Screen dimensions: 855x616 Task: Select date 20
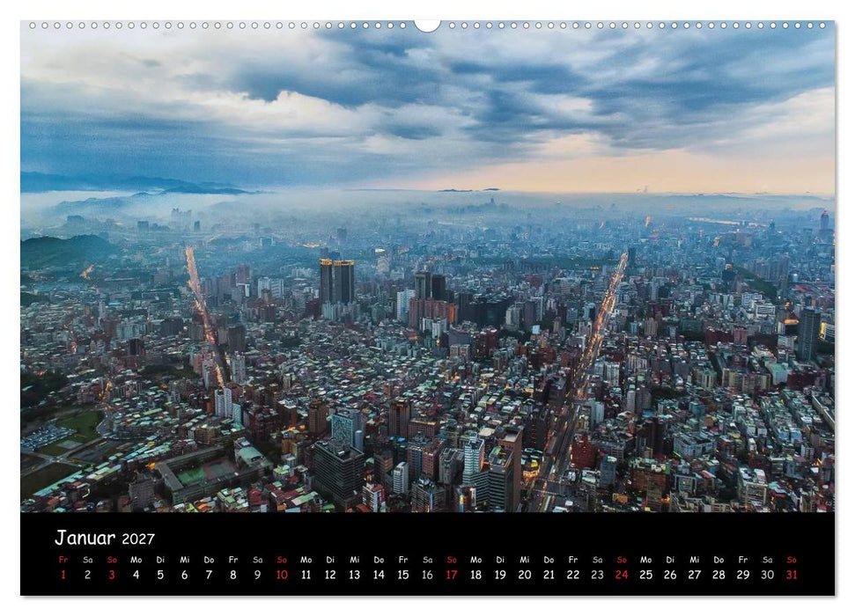(x=525, y=575)
